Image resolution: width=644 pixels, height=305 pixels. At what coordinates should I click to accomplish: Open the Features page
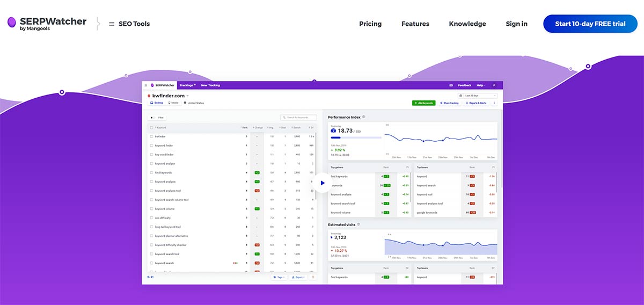pyautogui.click(x=415, y=24)
